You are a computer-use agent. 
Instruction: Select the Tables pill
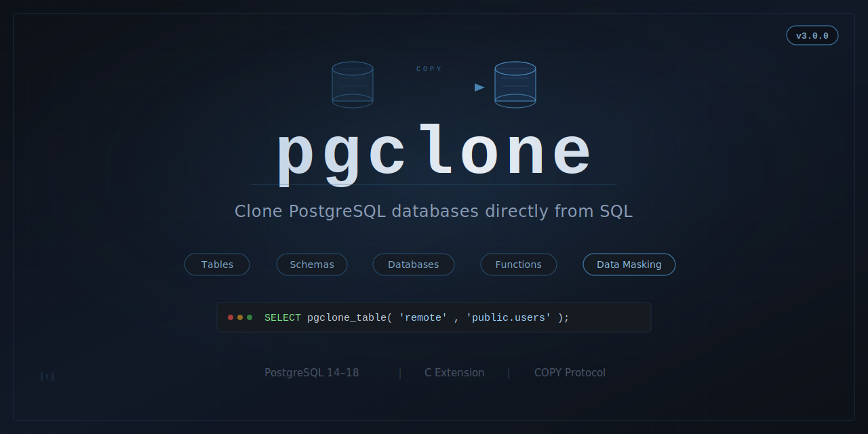[217, 264]
